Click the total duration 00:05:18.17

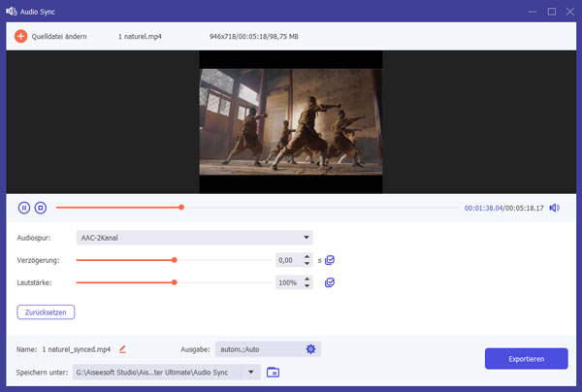524,208
